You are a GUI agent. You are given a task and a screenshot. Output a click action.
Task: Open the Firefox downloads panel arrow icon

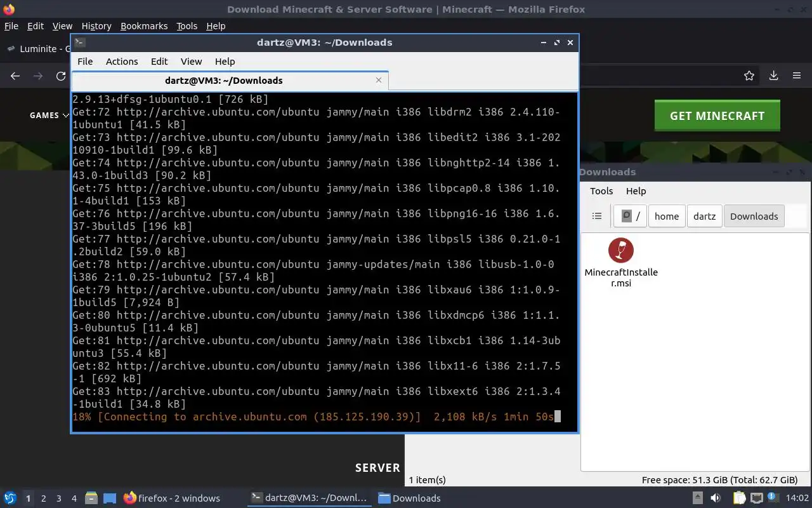(773, 76)
